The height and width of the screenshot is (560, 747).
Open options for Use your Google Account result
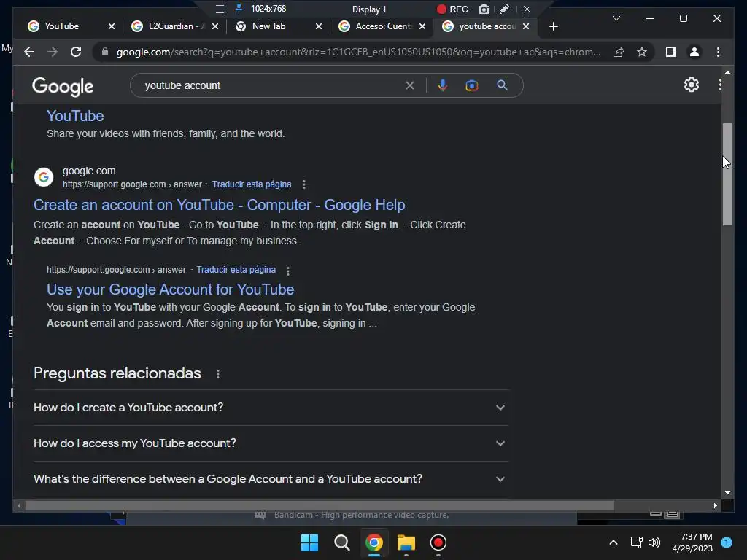[x=287, y=271]
